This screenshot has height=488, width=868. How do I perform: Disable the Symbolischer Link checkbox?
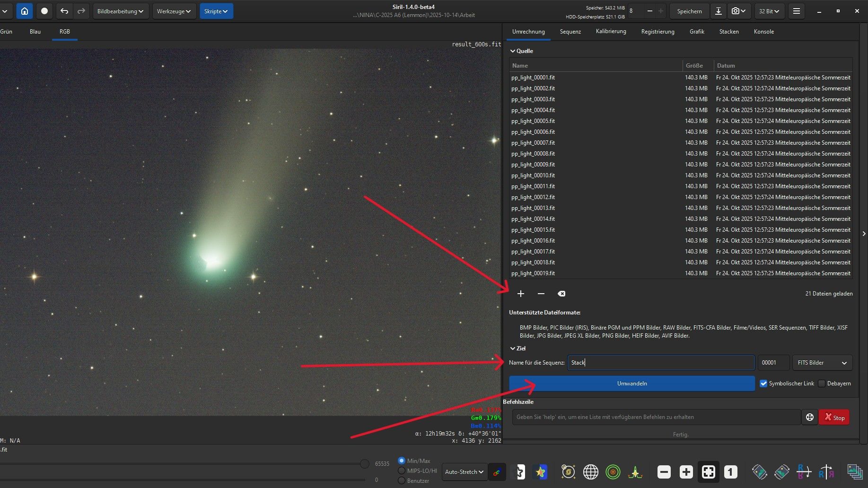tap(763, 383)
